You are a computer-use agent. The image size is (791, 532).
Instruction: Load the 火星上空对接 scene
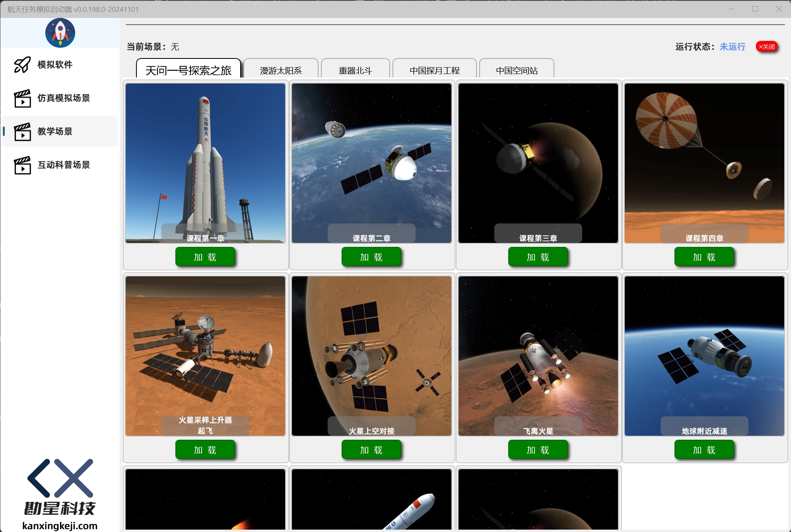(371, 450)
